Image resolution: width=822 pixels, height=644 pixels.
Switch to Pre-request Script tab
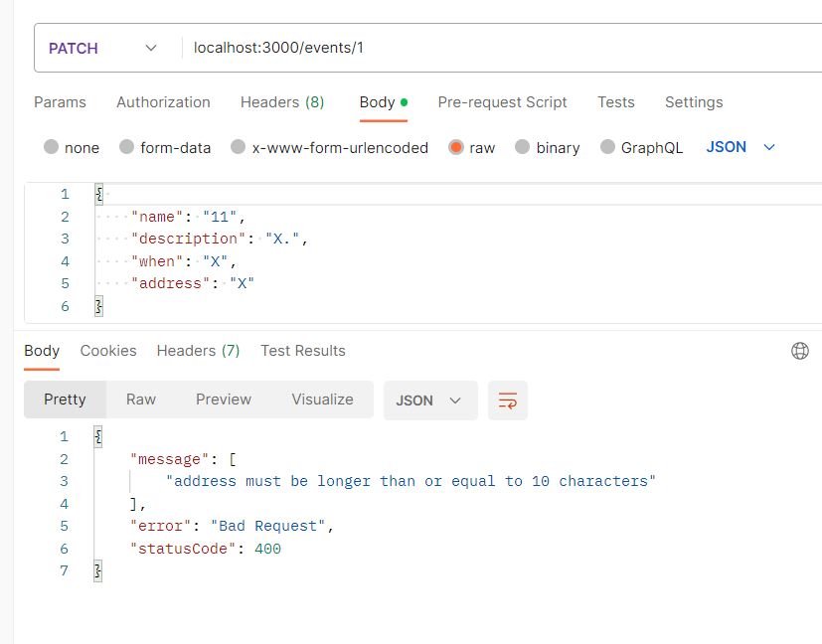coord(502,102)
